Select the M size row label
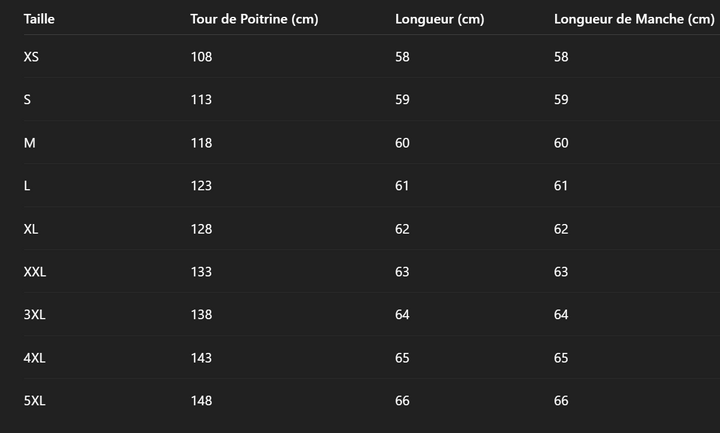This screenshot has height=433, width=720. [x=30, y=143]
